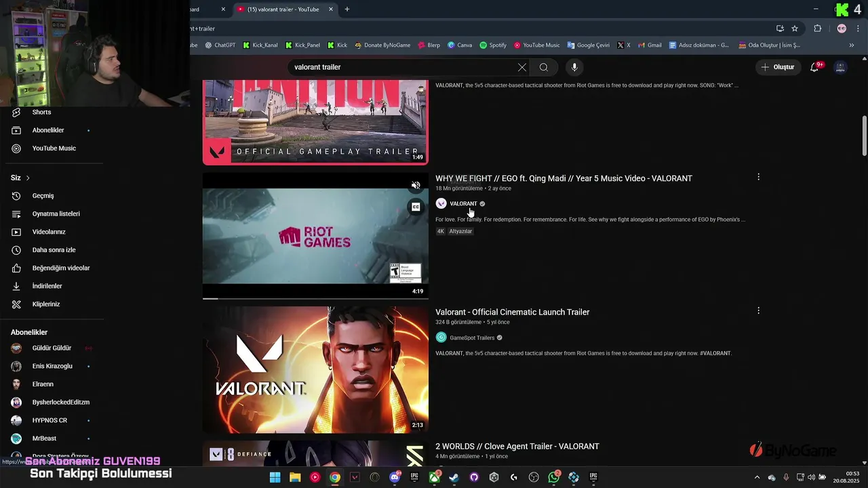Open the GameSpot Trailers channel
Image resolution: width=868 pixels, height=488 pixels.
[472, 338]
